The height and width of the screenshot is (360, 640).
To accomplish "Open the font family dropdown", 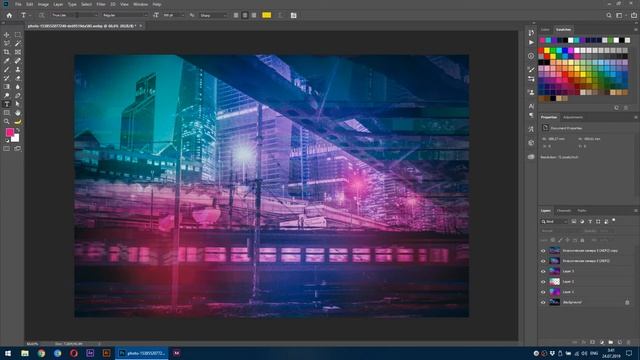I will point(75,15).
